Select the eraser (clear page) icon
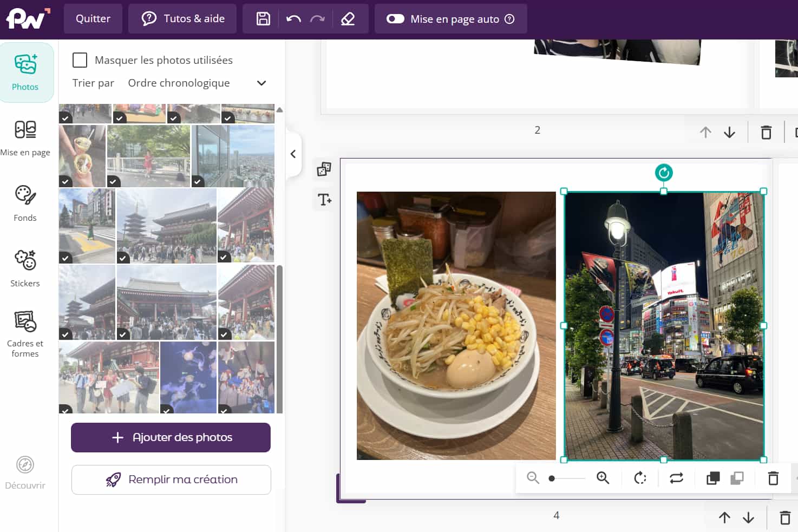The width and height of the screenshot is (798, 532). coord(348,18)
